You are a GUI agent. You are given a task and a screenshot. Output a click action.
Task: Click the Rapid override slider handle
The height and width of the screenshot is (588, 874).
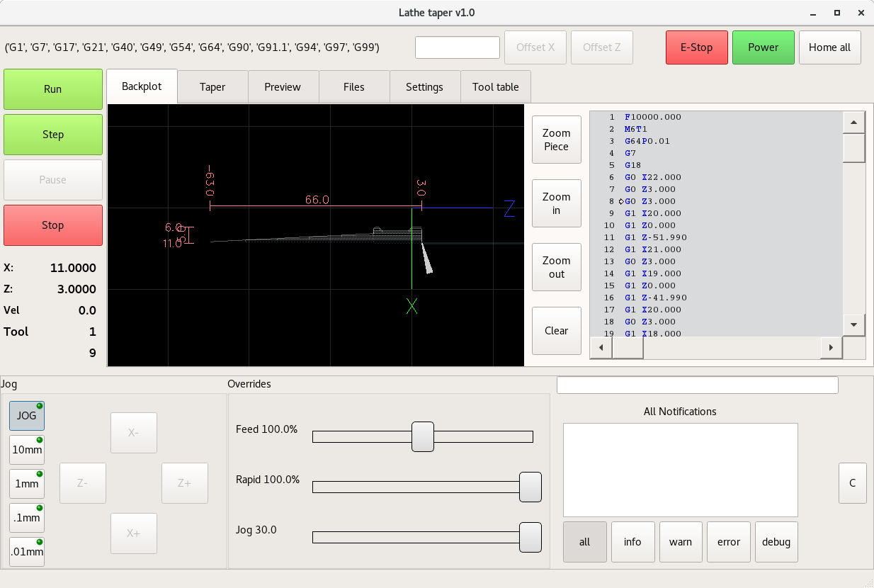pos(530,487)
